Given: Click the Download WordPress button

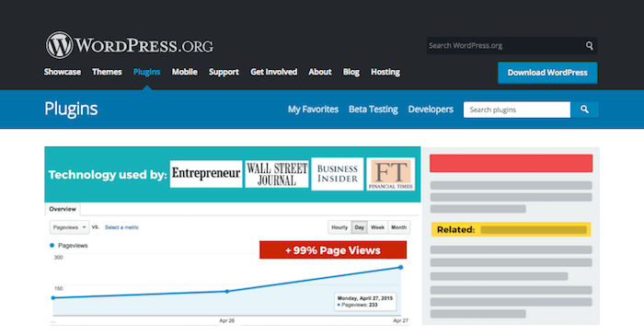Looking at the screenshot, I should pos(547,73).
